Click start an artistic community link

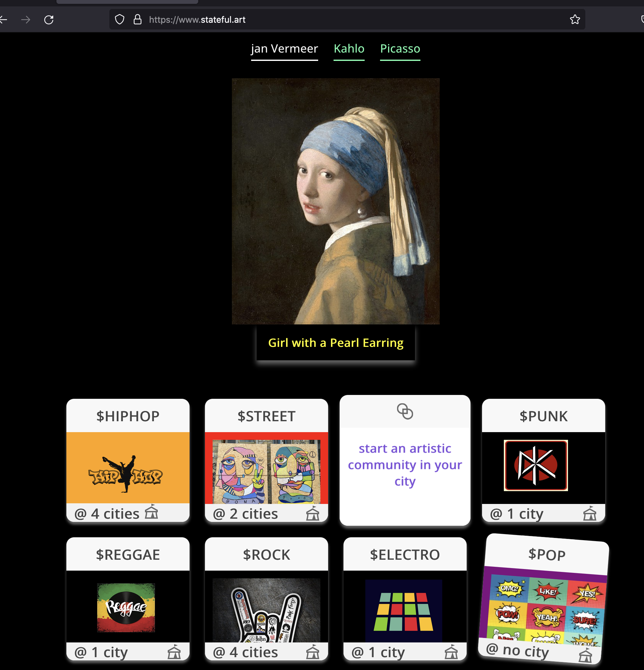coord(405,465)
